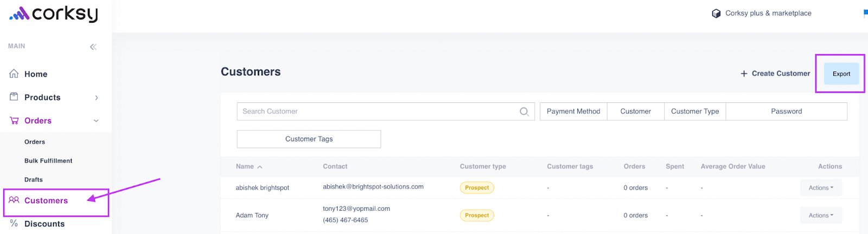Open Bulk Fulfillment in the sidebar
This screenshot has height=234, width=868.
(x=48, y=161)
